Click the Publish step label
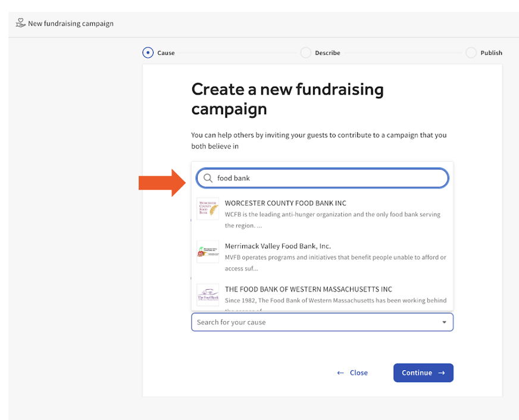 point(491,53)
